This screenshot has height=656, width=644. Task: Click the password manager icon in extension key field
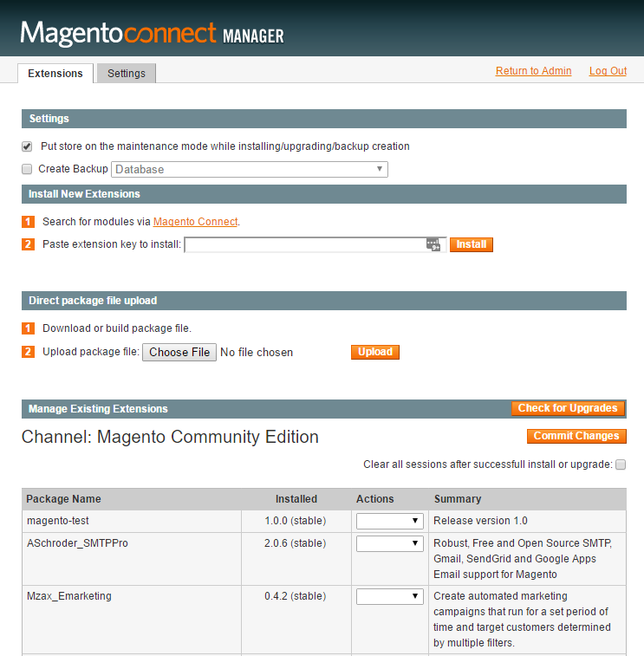433,244
